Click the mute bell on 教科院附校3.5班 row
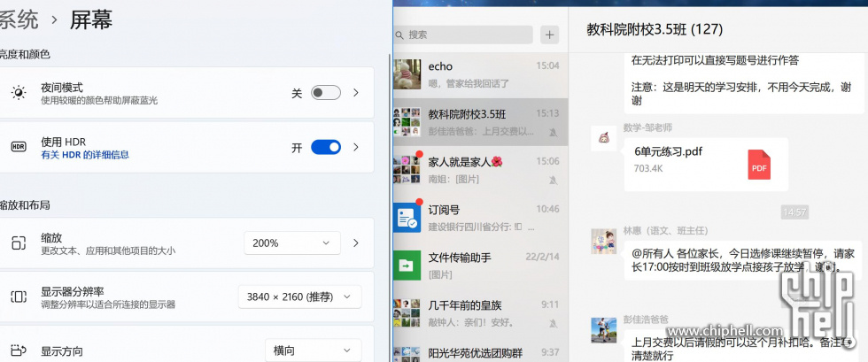This screenshot has height=362, width=868. coord(553,132)
